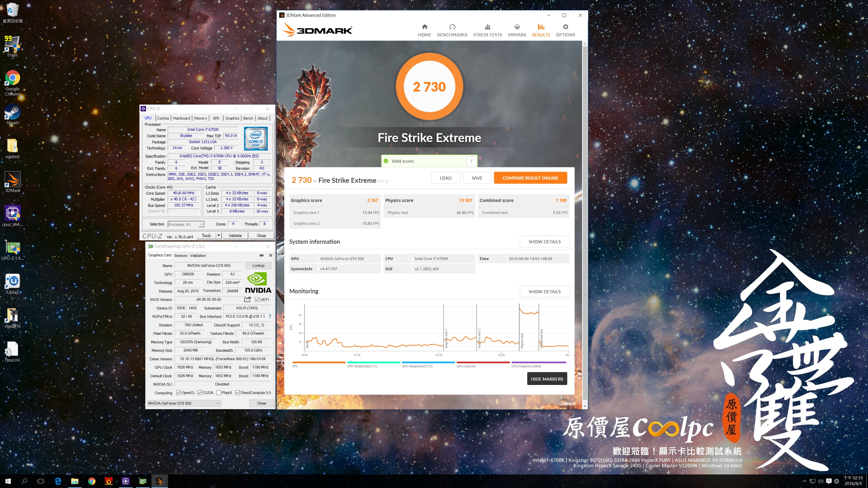Image resolution: width=868 pixels, height=488 pixels.
Task: Click HIDE MARKERS button
Action: (547, 379)
